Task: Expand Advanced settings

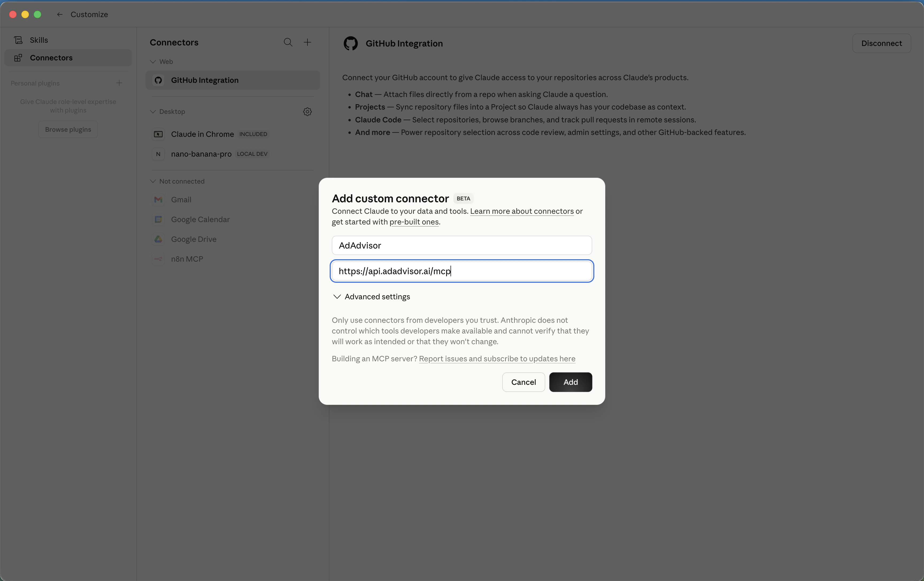Action: 371,296
